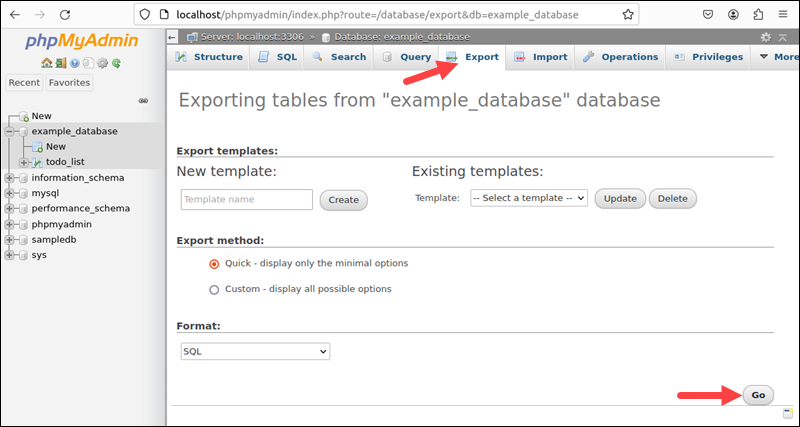
Task: Click the phpMyAdmin home icon
Action: (x=46, y=63)
